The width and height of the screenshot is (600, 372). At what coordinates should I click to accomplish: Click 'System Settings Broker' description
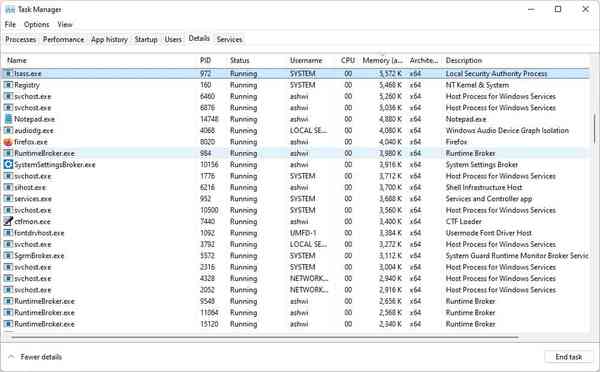[482, 165]
